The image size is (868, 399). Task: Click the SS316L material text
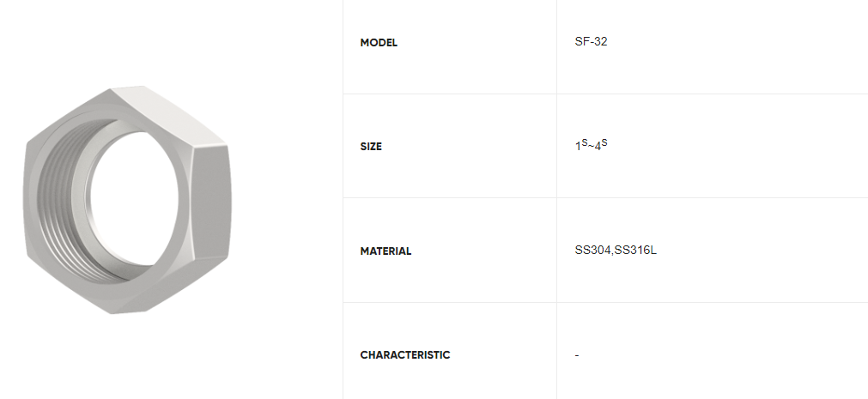point(636,251)
